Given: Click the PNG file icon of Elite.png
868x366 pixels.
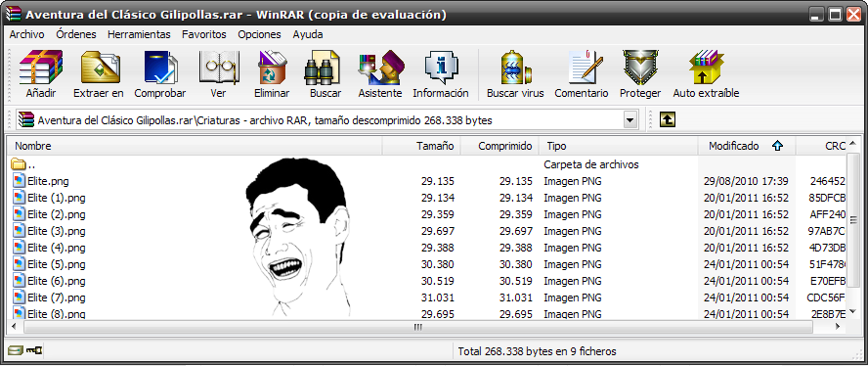Looking at the screenshot, I should coord(20,181).
